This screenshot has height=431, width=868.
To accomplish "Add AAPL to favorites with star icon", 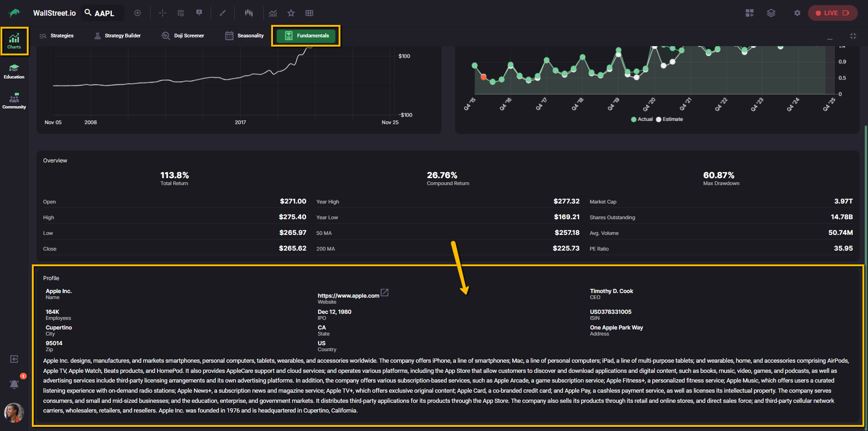I will (x=291, y=13).
